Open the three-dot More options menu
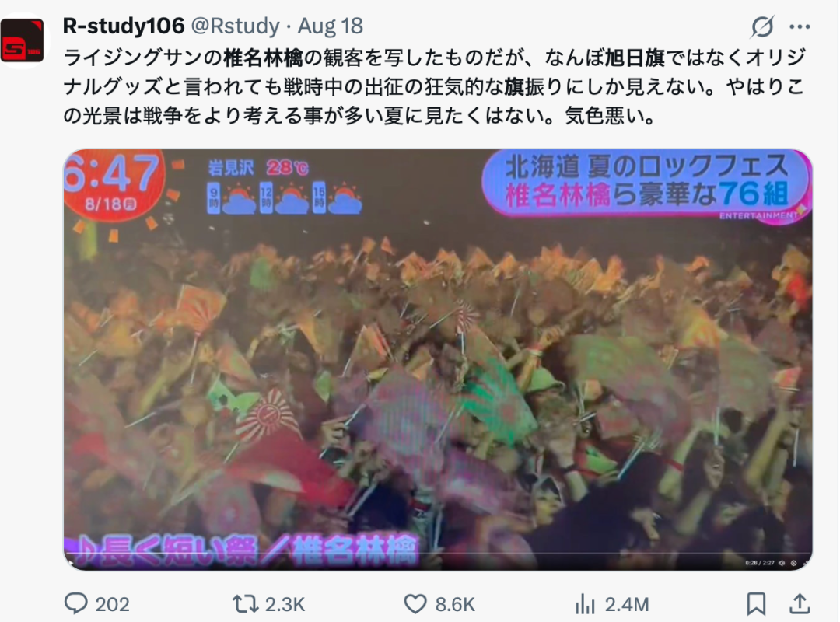The height and width of the screenshot is (622, 840). tap(800, 26)
